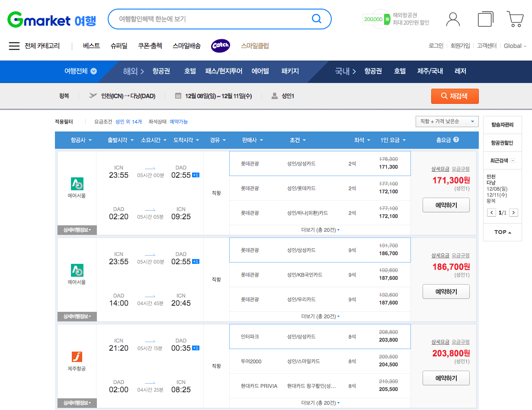532x410 pixels.
Task: Click the +1 day badge on 00:35 arrival
Action: click(x=195, y=348)
